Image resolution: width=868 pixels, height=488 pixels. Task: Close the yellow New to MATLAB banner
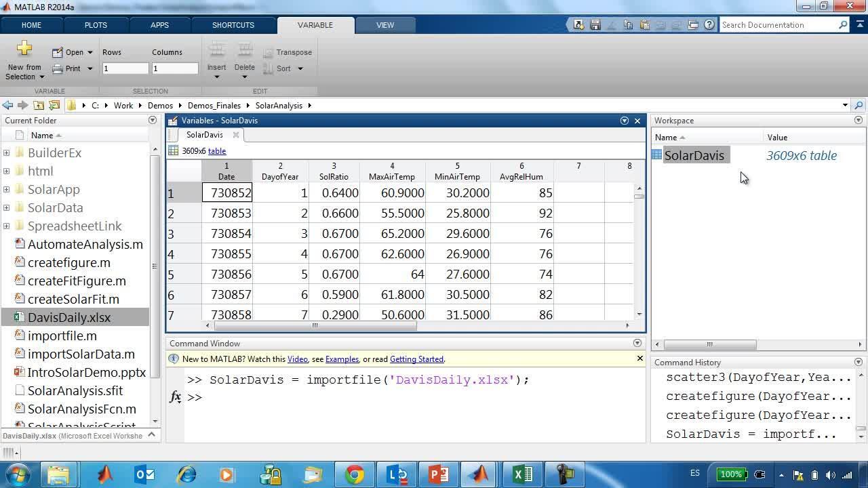click(x=639, y=359)
